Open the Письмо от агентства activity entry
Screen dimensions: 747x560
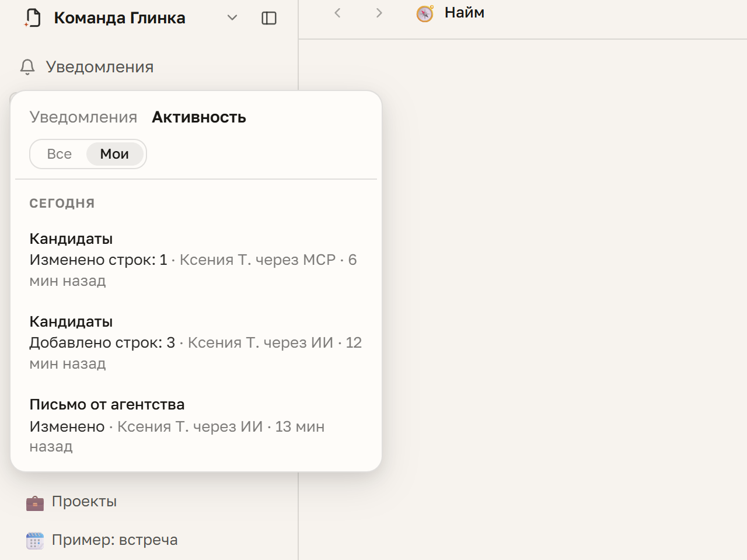[196, 425]
